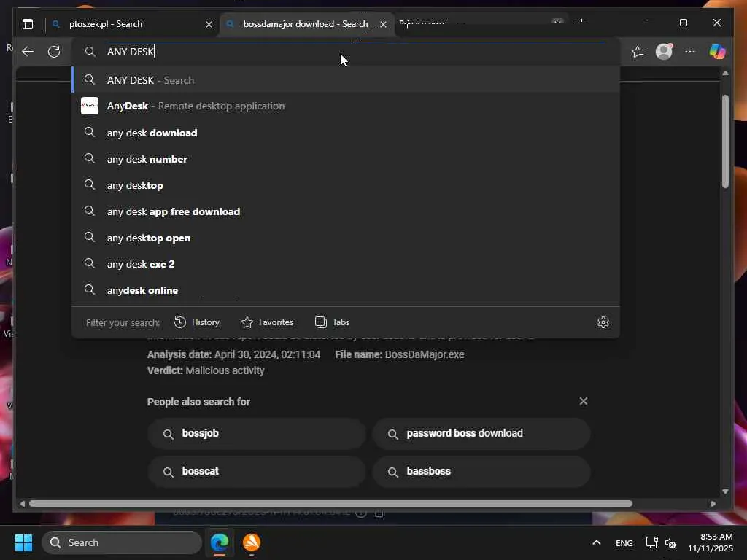Open the network display icon in tray

pyautogui.click(x=651, y=542)
